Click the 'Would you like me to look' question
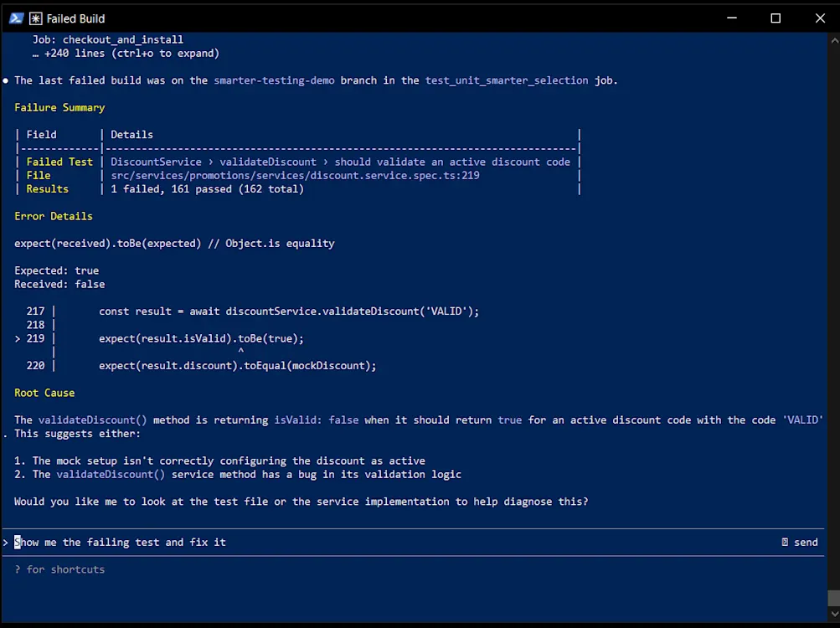The image size is (840, 628). pyautogui.click(x=301, y=502)
